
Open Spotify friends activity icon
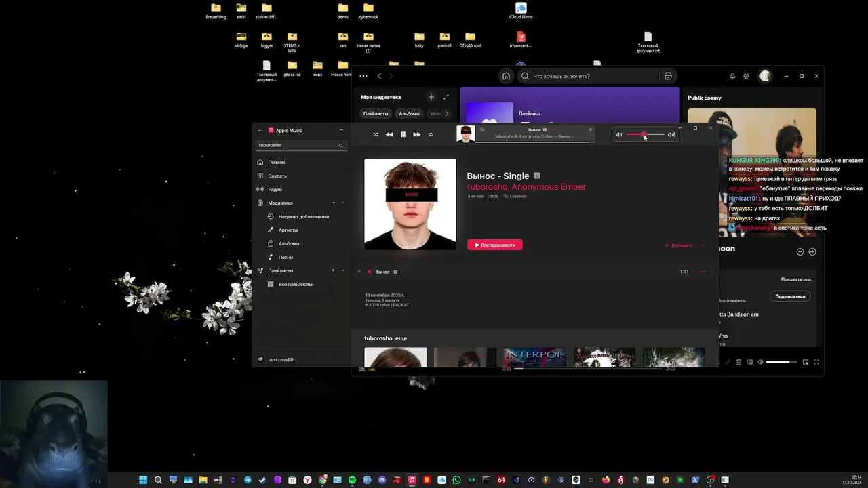(x=747, y=76)
